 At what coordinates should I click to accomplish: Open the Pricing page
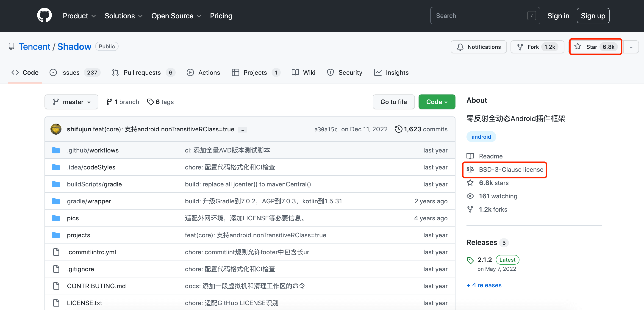click(221, 16)
